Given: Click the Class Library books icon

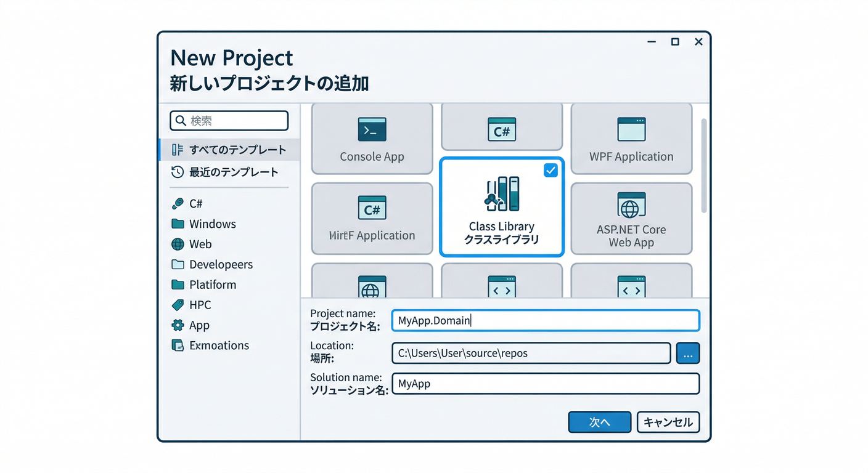Looking at the screenshot, I should pyautogui.click(x=501, y=194).
